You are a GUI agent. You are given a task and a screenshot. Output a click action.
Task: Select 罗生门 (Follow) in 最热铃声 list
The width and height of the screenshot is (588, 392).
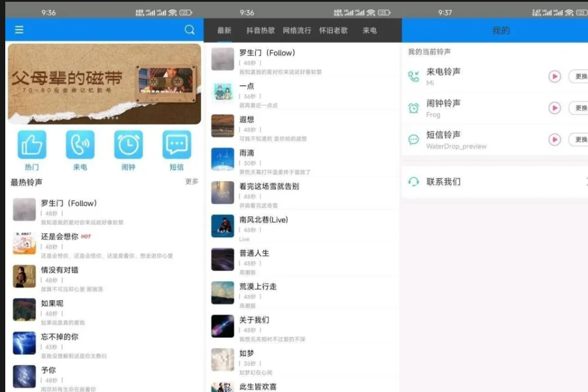[104, 210]
